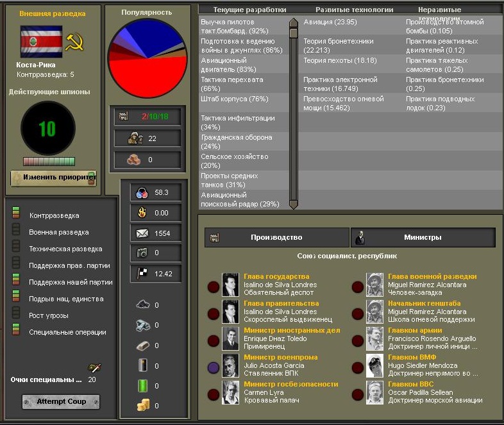This screenshot has width=504, height=425.
Task: Click the camera reconnaissance icon
Action: [142, 253]
